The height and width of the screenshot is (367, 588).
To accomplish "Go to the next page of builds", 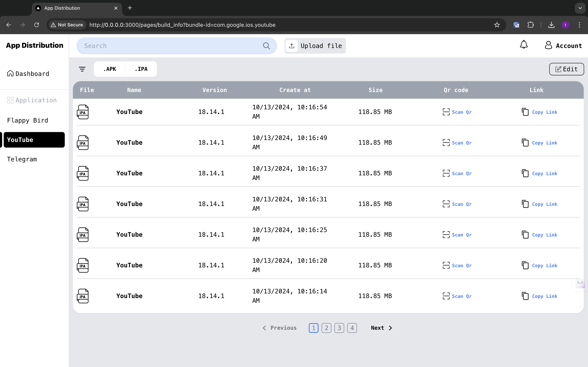I will (x=381, y=328).
